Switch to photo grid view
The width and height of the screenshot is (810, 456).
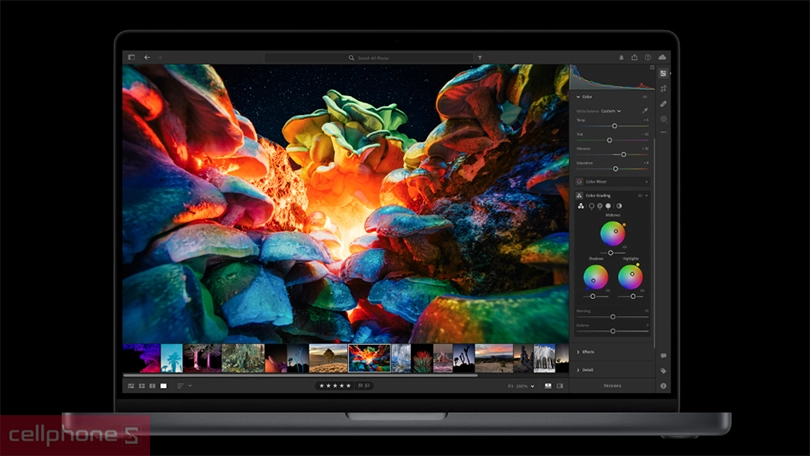(x=131, y=386)
